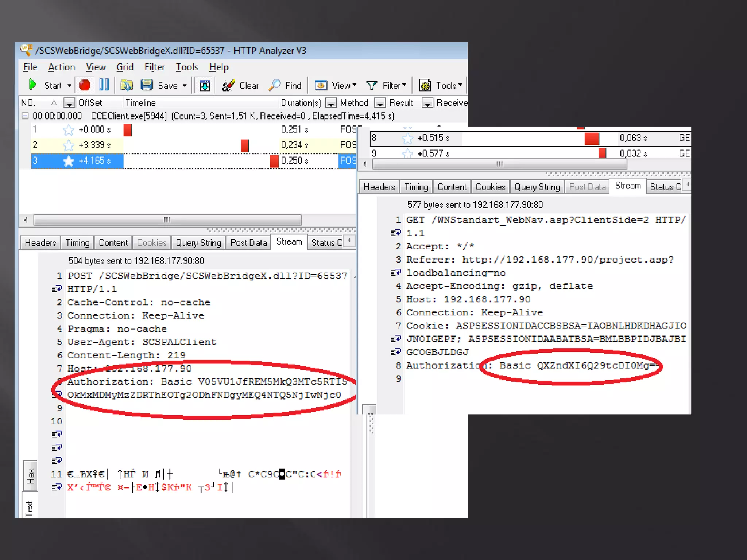Screen dimensions: 747x560
Task: Open the Grid menu
Action: 125,67
